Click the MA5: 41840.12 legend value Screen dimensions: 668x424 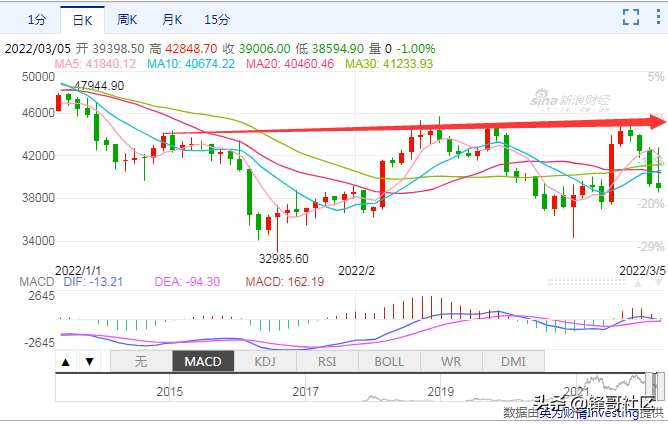click(x=95, y=64)
